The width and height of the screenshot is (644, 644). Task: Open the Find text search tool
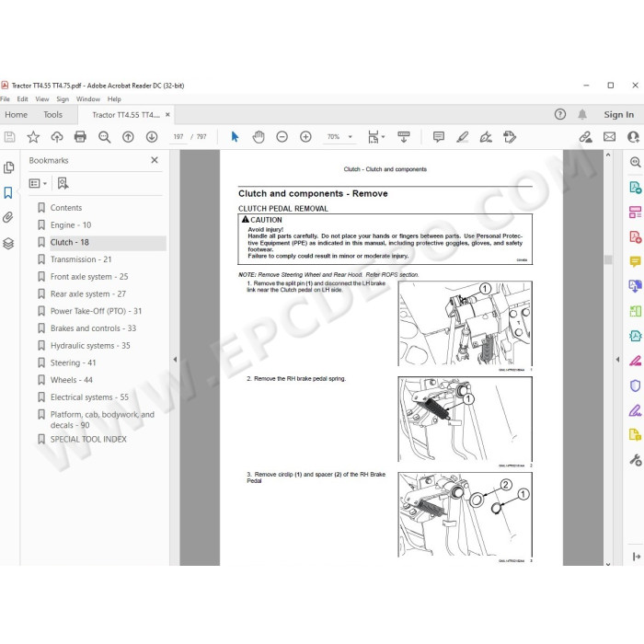pyautogui.click(x=104, y=137)
